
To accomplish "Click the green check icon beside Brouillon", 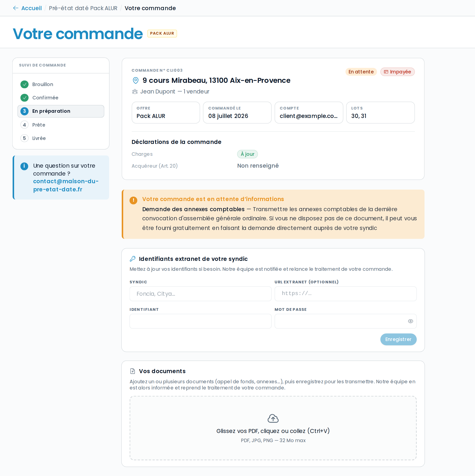I will [24, 84].
